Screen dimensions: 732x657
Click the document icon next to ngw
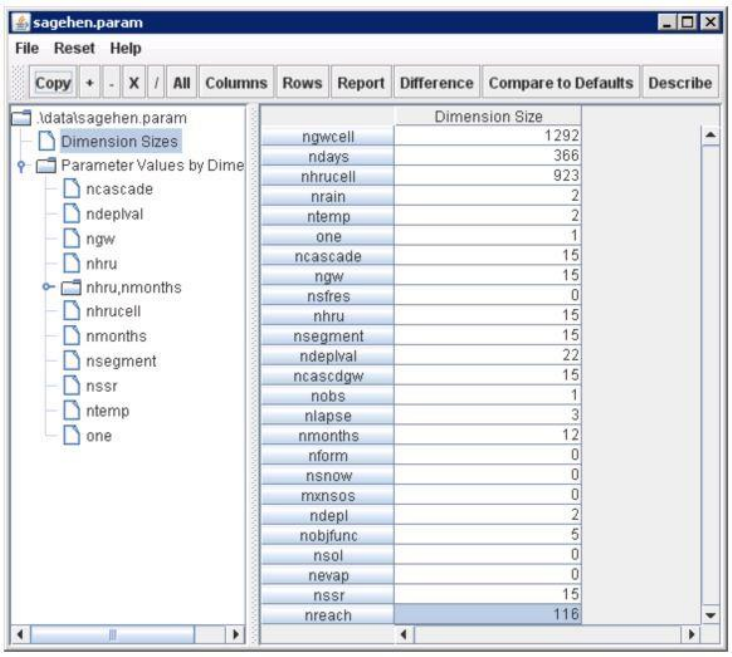(71, 239)
